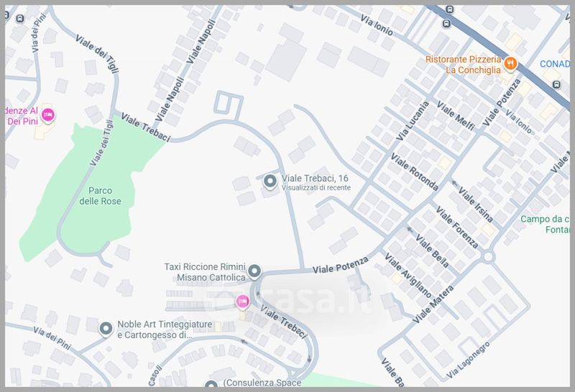Select the bus stop icon below CONAD
The image size is (575, 392).
click(557, 83)
